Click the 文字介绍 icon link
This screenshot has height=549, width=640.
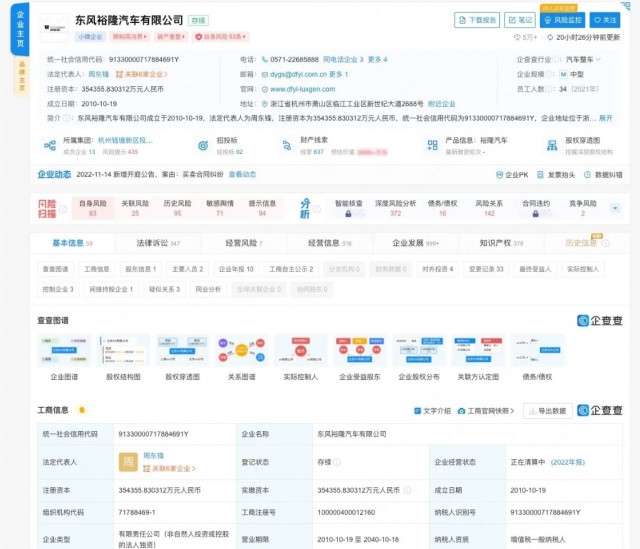coord(432,411)
